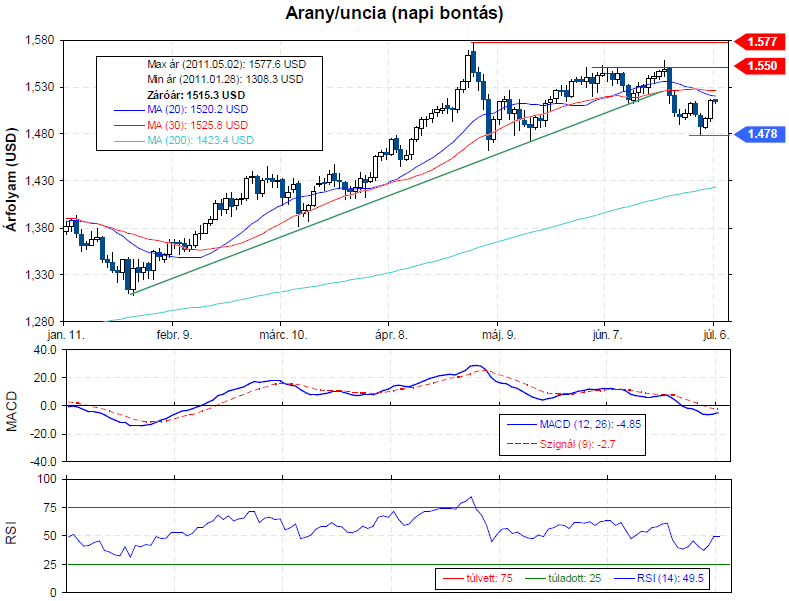Click the Min ár legend entry

point(225,78)
